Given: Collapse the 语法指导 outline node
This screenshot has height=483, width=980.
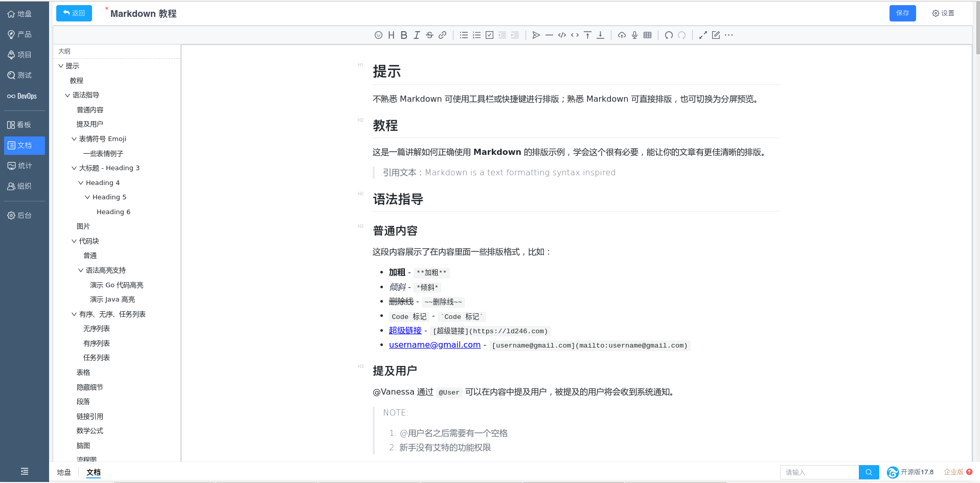Looking at the screenshot, I should point(67,95).
